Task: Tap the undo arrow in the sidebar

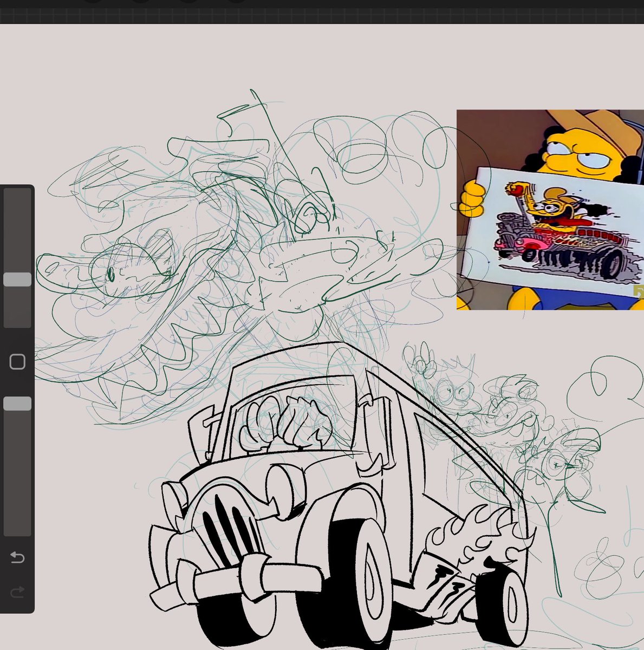Action: pos(17,557)
